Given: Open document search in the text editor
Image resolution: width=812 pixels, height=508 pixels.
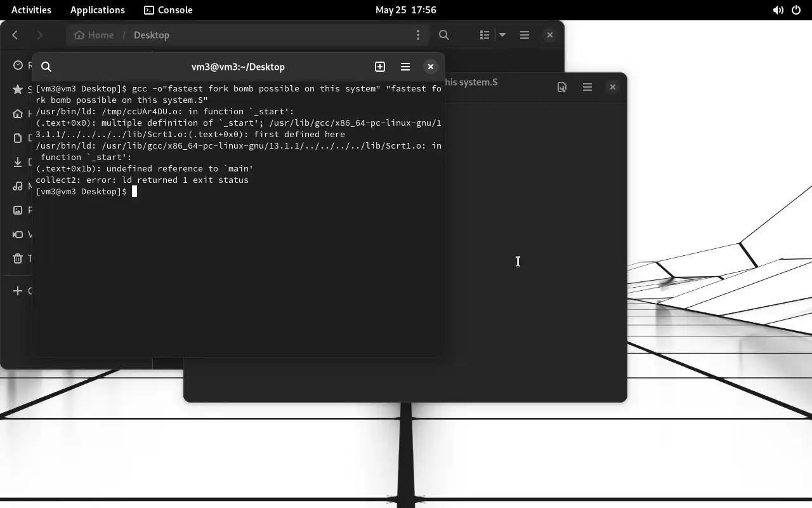Looking at the screenshot, I should 562,87.
